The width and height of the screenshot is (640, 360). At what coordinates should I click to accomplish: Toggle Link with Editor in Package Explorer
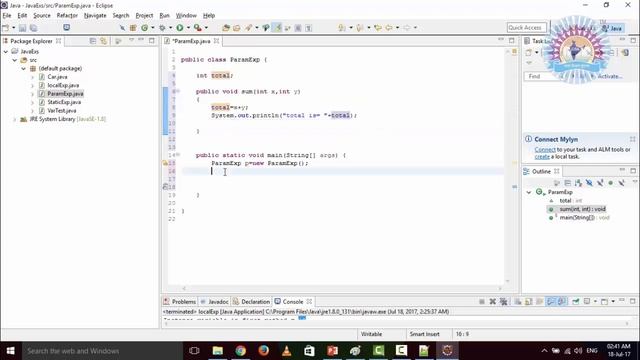tap(103, 41)
